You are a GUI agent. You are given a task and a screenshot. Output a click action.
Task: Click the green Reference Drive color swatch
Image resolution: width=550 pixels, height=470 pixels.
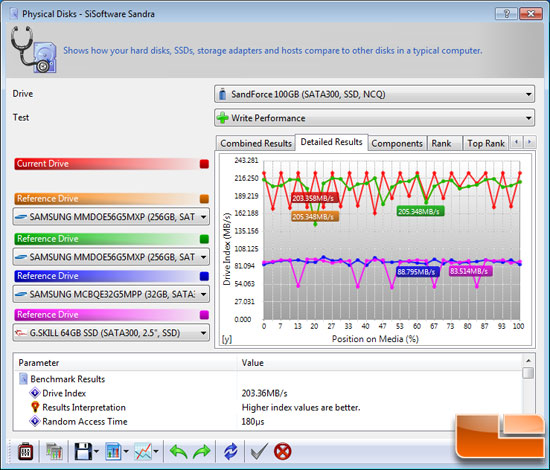204,239
